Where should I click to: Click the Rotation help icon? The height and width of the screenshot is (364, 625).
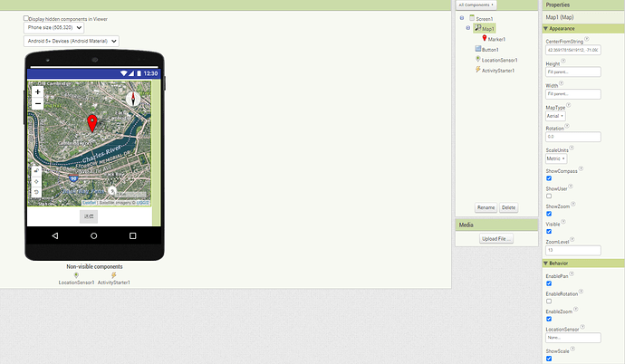pyautogui.click(x=567, y=126)
